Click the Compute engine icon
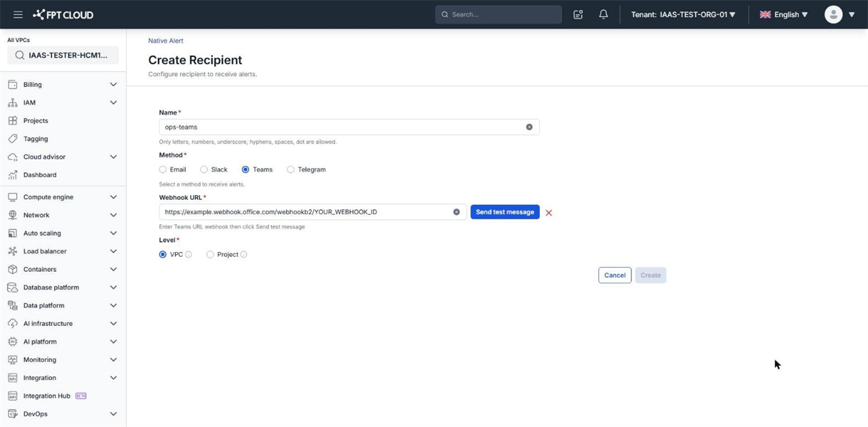 [12, 197]
